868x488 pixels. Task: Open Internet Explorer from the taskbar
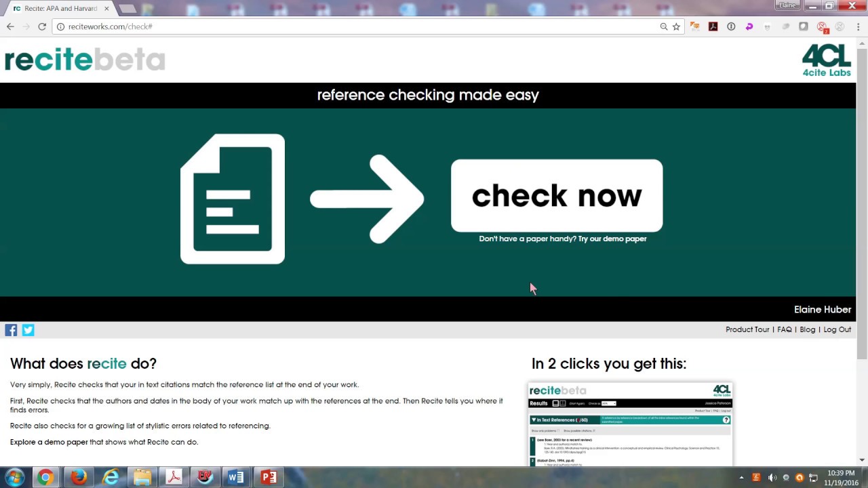click(110, 477)
